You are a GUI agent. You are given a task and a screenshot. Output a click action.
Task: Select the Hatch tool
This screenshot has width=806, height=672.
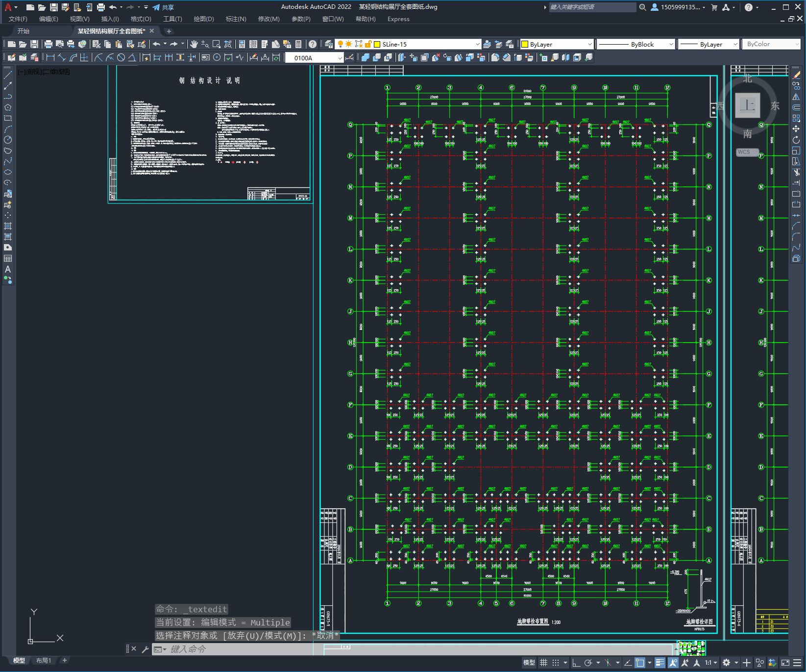8,226
